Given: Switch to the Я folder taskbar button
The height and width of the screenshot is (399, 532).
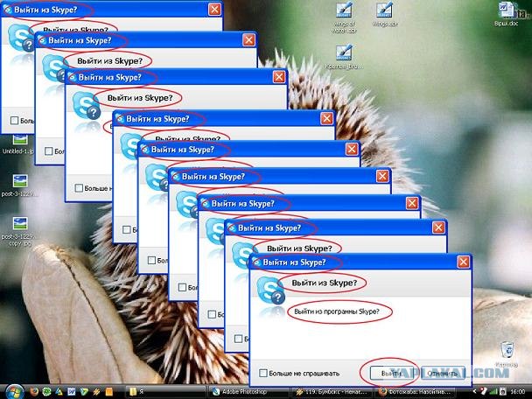Looking at the screenshot, I should [x=166, y=392].
